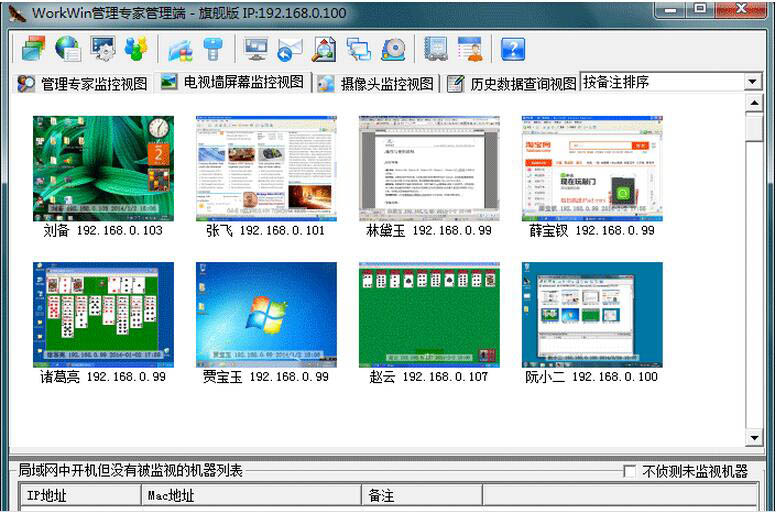Click the computer monitor screen icon in toolbar

coord(256,49)
